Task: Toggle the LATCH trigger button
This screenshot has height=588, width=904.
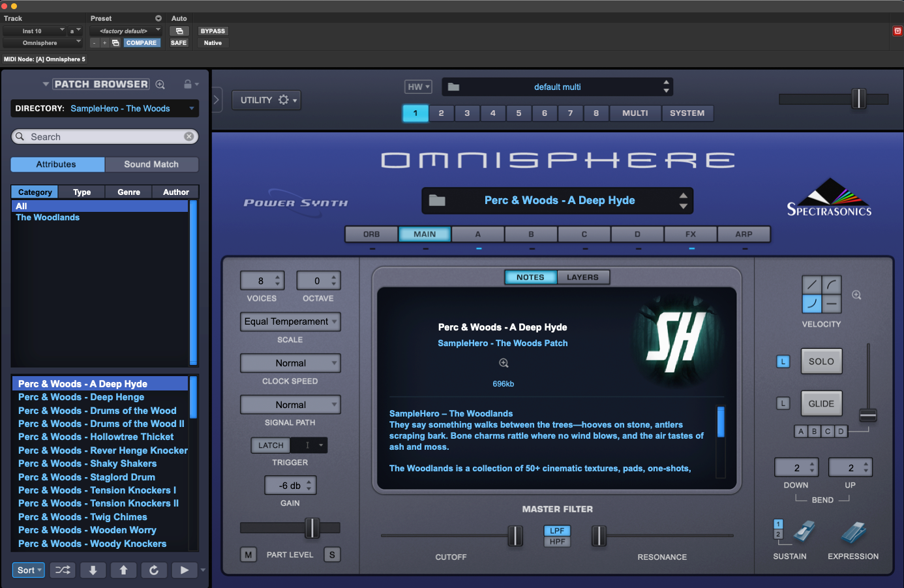Action: click(271, 445)
